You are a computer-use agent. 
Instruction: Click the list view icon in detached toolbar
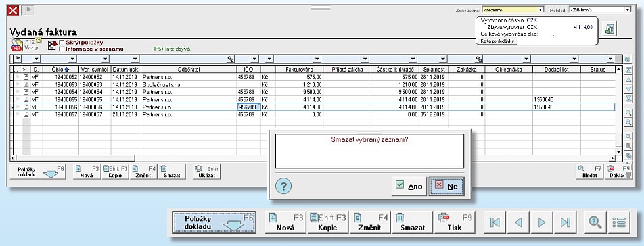[619, 222]
